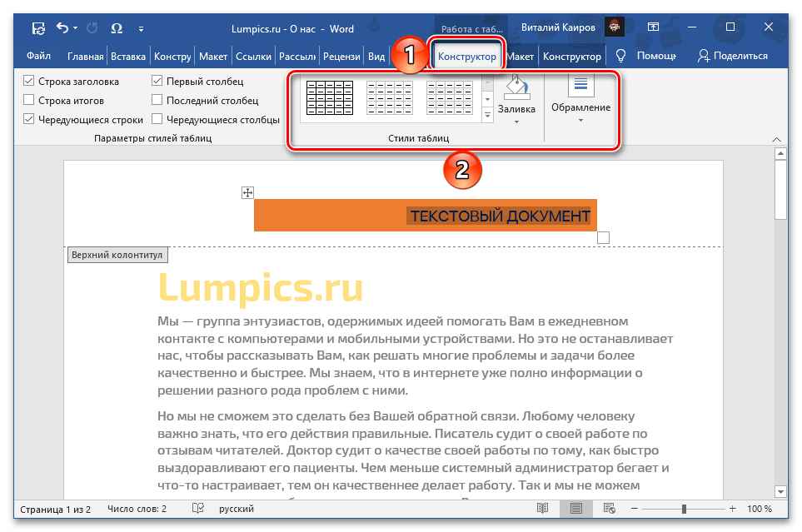Undo the last action

62,27
